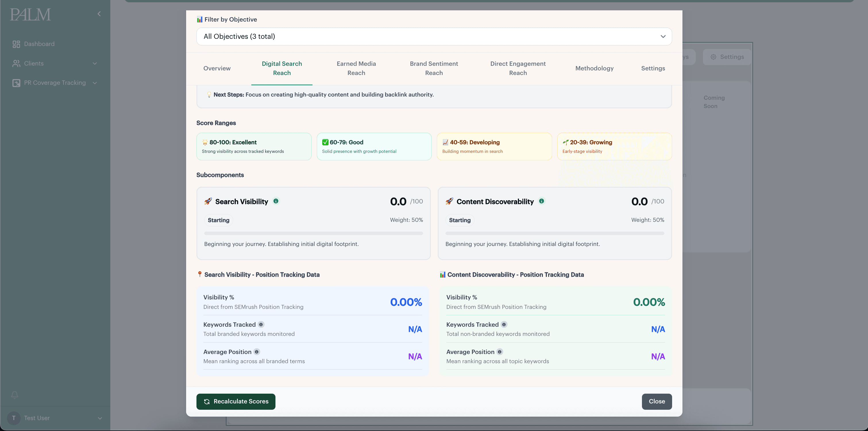
Task: Open Content Discoverability info tooltip icon
Action: click(541, 201)
